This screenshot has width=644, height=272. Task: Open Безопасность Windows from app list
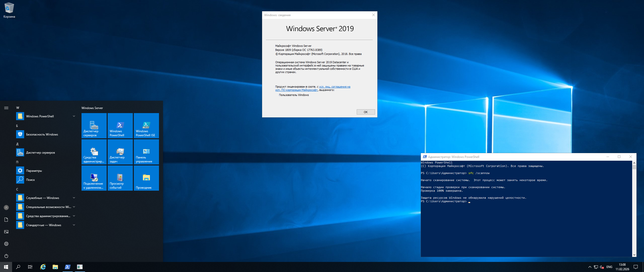(42, 134)
